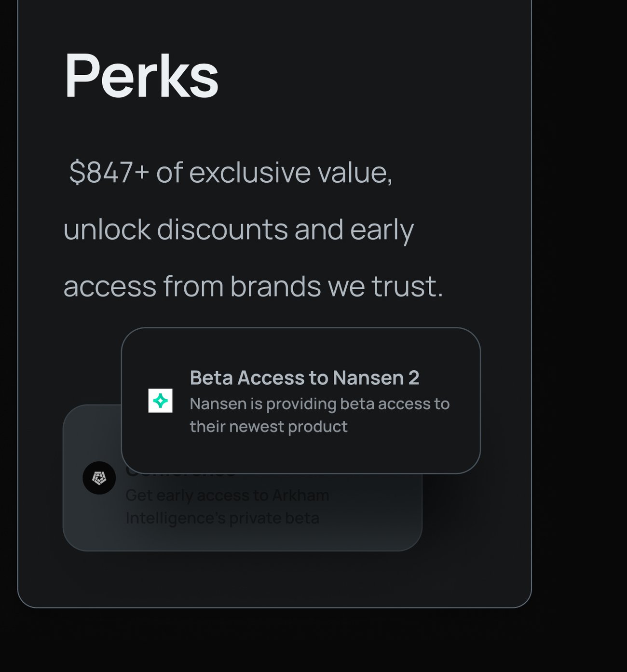Click the word "trust." in description

407,286
